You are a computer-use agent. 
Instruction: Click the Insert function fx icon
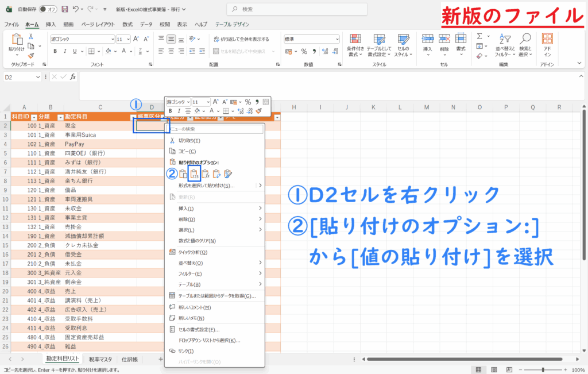click(x=73, y=77)
